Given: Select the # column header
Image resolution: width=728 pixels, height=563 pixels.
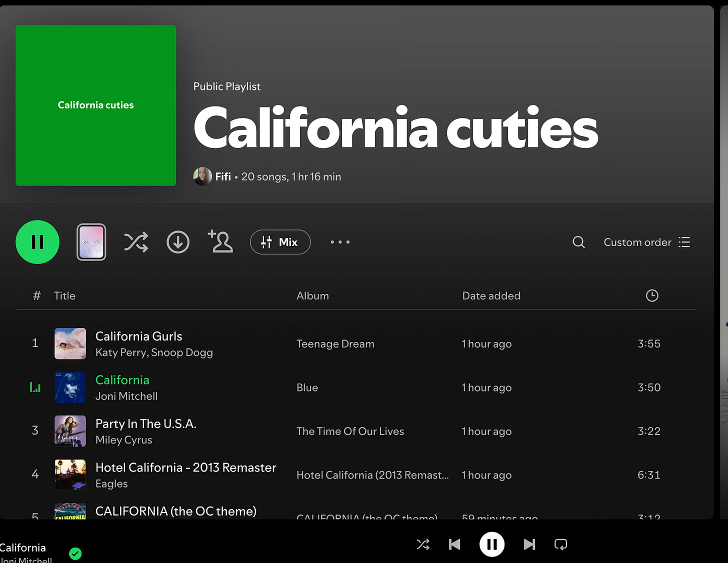Looking at the screenshot, I should [x=36, y=295].
